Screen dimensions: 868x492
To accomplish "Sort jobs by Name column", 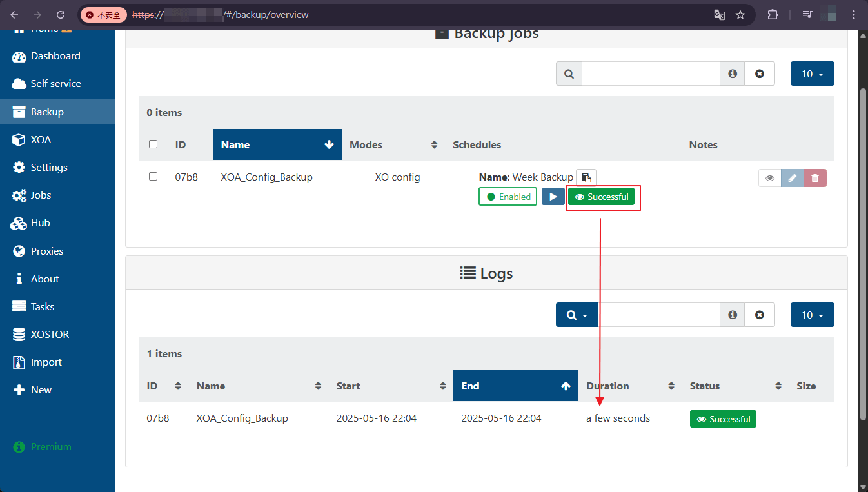I will pyautogui.click(x=278, y=144).
